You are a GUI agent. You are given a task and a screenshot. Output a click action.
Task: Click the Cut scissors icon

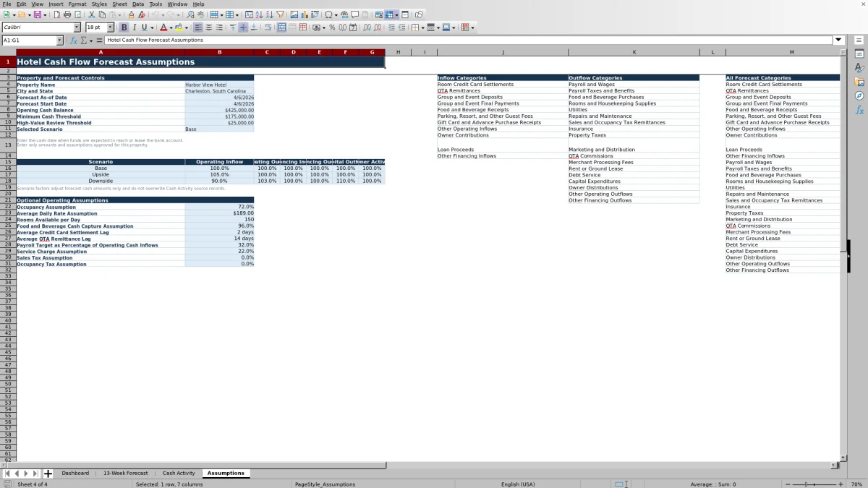tap(91, 14)
